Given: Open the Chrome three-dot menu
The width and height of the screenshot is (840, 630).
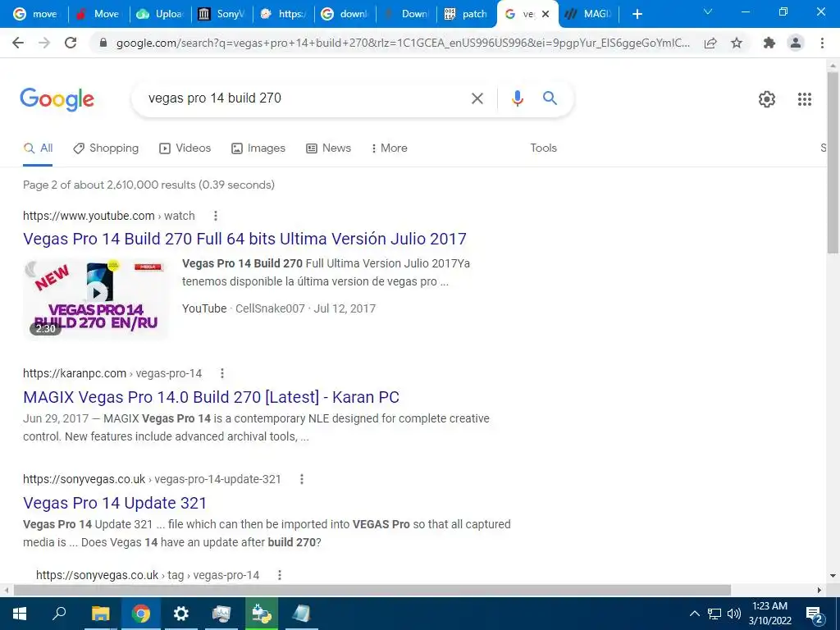Looking at the screenshot, I should coord(822,43).
